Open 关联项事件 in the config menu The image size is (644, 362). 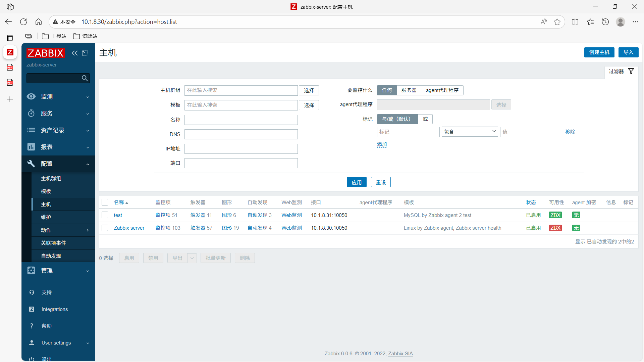pos(63,243)
